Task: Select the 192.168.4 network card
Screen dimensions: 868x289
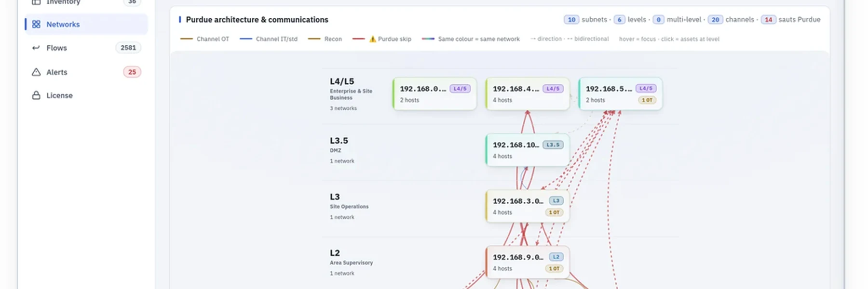Action: [528, 94]
